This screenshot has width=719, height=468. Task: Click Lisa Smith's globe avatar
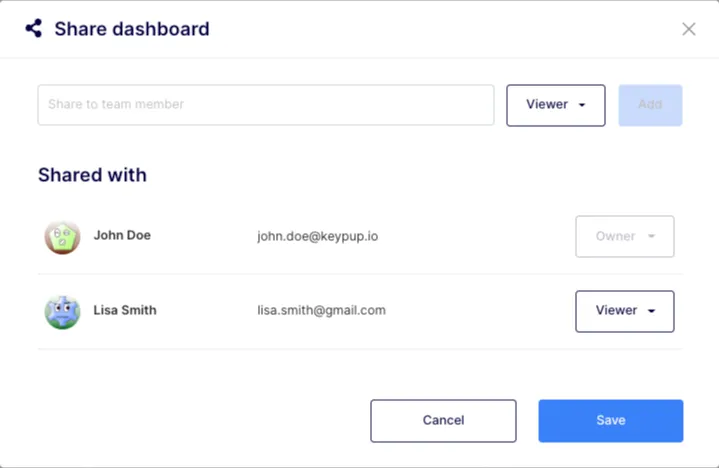62,311
